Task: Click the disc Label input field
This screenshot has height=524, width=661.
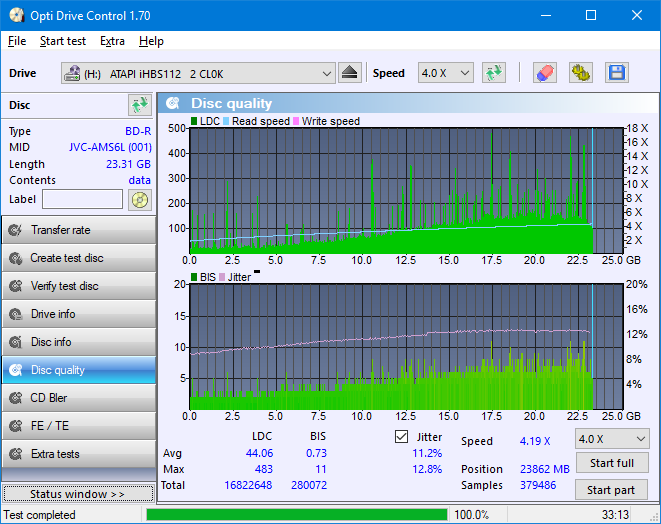Action: coord(82,199)
